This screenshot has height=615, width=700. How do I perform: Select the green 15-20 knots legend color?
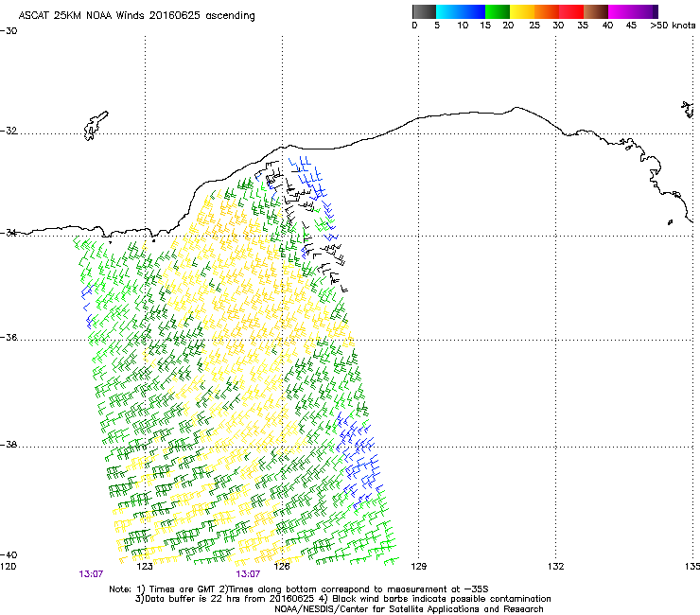498,11
